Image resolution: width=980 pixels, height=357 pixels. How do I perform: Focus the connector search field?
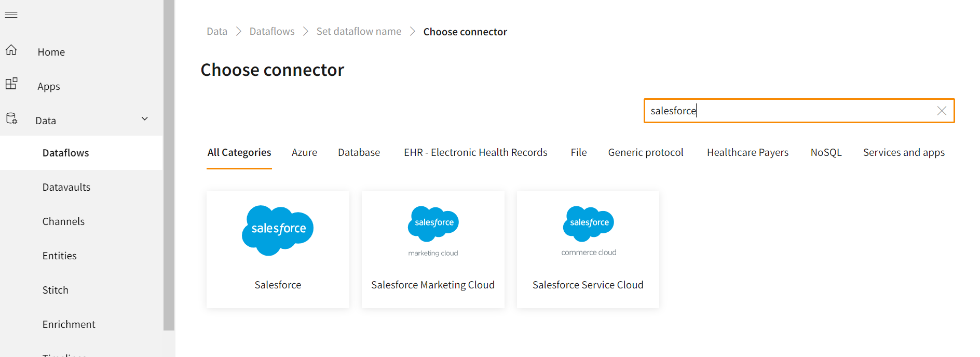(x=789, y=111)
